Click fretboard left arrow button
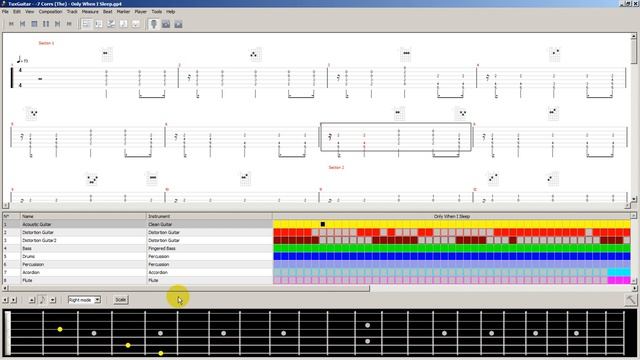The width and height of the screenshot is (640, 360). coord(5,300)
